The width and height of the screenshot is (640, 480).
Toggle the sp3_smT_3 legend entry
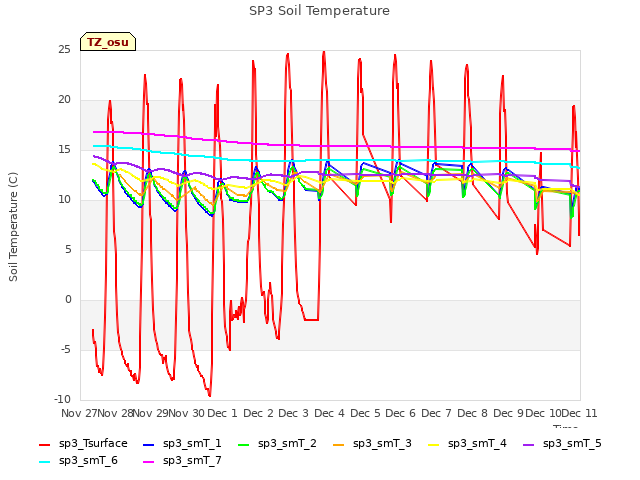(x=372, y=443)
